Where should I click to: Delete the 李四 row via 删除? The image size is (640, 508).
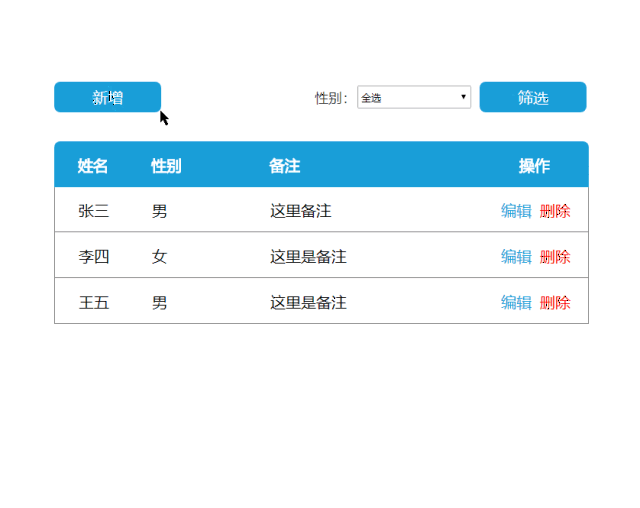click(x=555, y=257)
